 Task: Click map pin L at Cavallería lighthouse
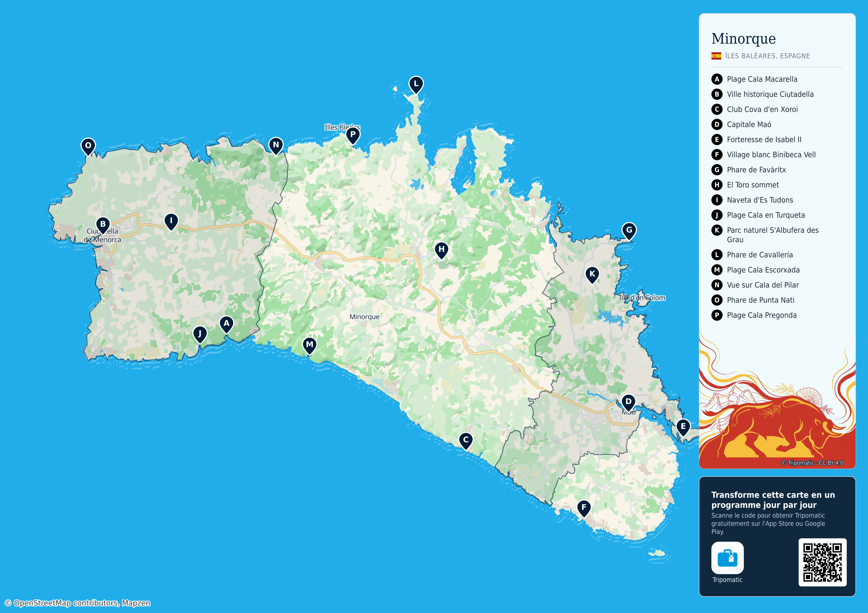[x=416, y=84]
